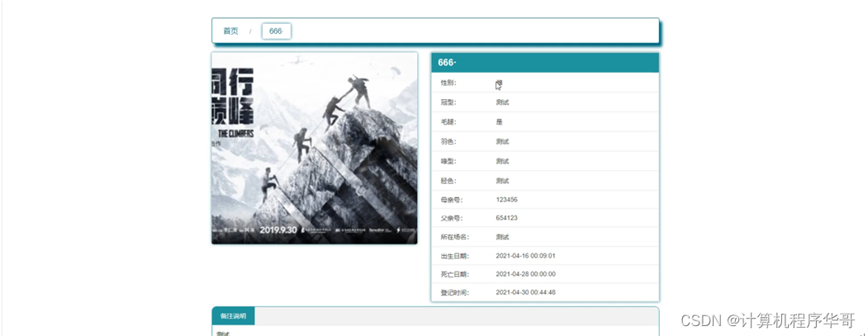
Task: Click father number value 654123
Action: pos(507,218)
